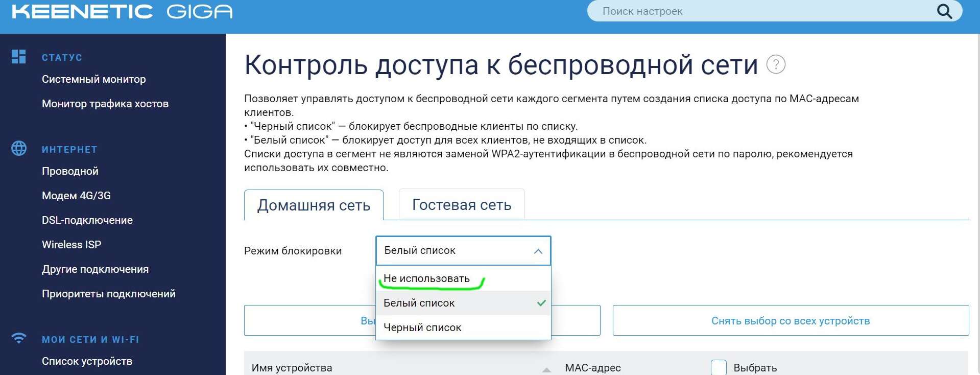
Task: Sort by device name arrow
Action: 546,369
